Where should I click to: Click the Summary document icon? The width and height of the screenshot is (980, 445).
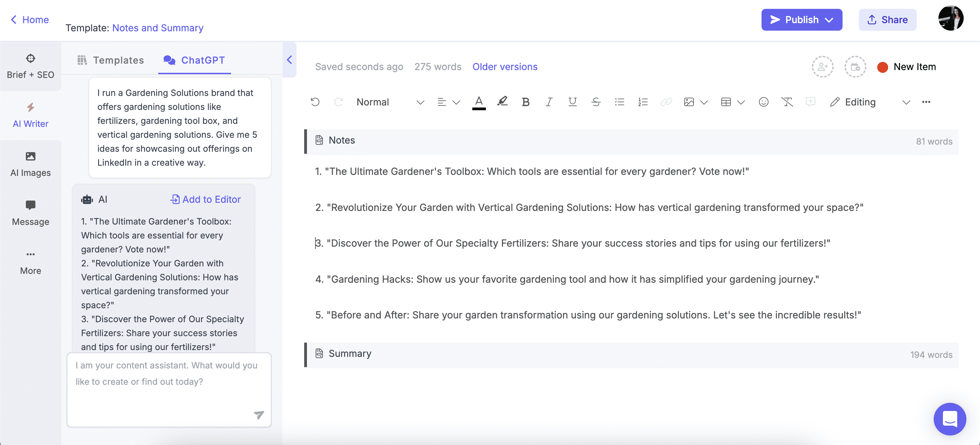point(319,354)
